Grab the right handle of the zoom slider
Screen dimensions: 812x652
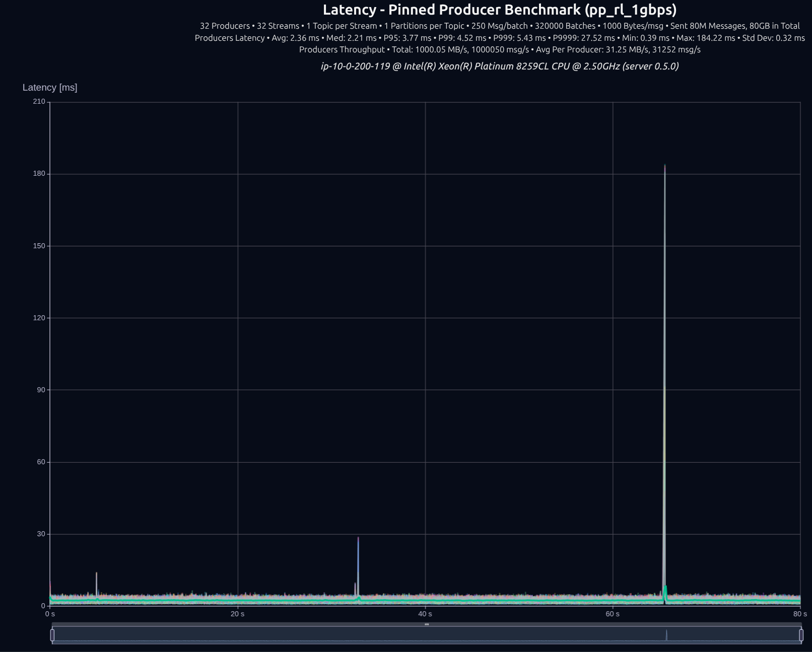click(x=801, y=635)
